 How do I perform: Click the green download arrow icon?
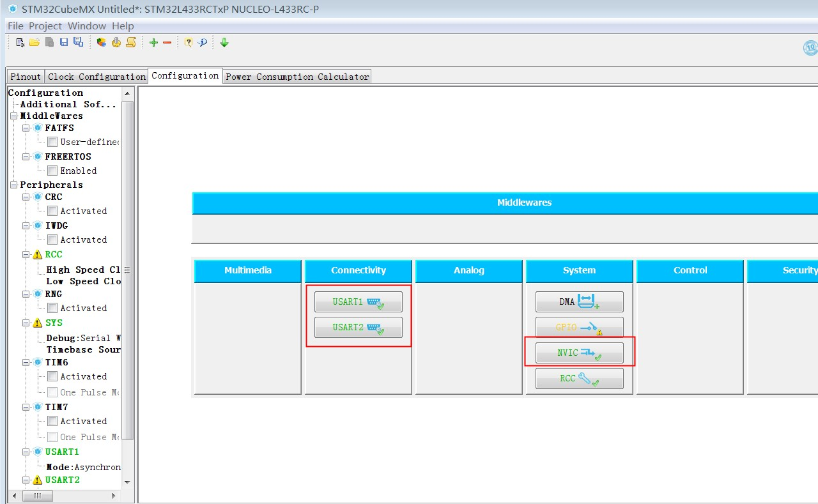[224, 43]
